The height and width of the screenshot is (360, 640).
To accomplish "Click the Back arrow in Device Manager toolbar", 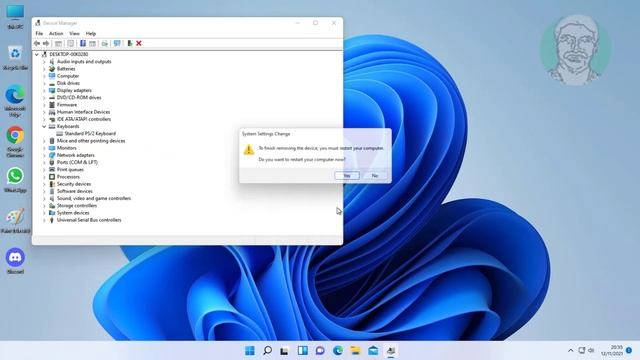I will [x=37, y=43].
